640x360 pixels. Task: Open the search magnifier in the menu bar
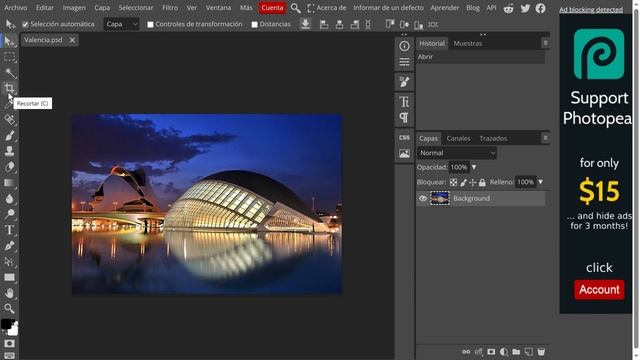click(296, 8)
